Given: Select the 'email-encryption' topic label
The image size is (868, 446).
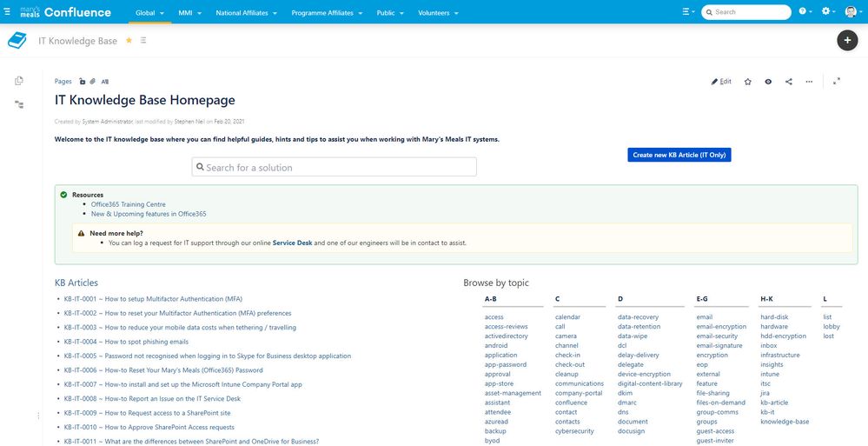Looking at the screenshot, I should (x=721, y=326).
